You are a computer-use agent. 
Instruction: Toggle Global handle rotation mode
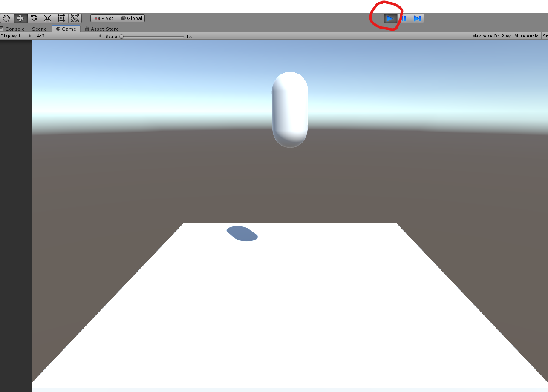point(131,18)
